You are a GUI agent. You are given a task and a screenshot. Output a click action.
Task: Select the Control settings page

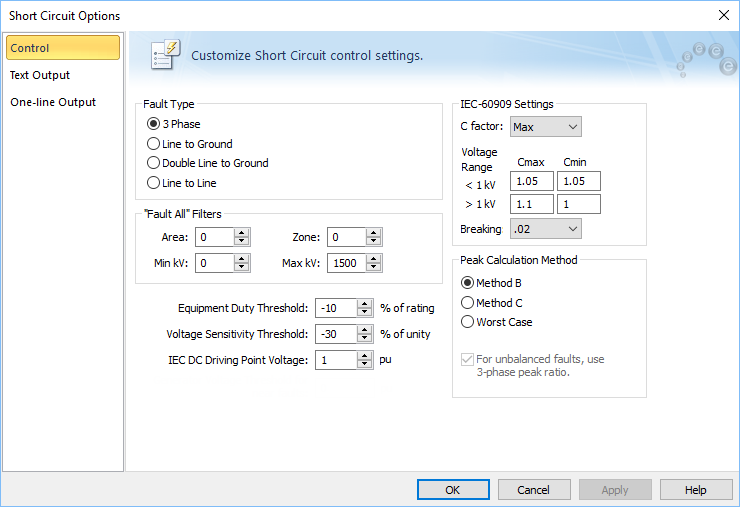point(62,48)
